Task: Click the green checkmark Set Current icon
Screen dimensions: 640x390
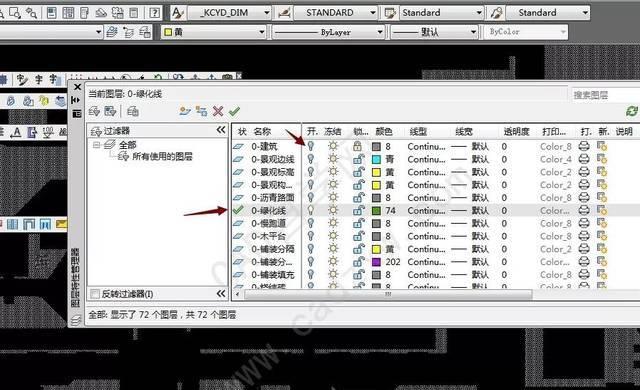Action: 234,111
